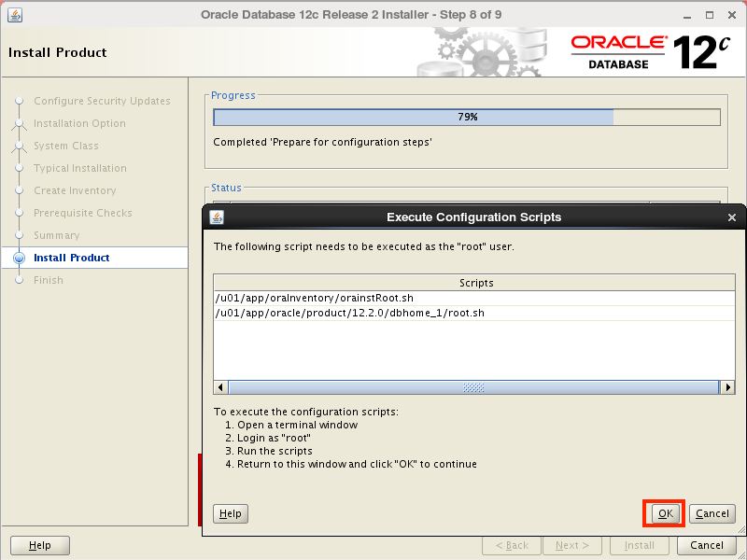This screenshot has width=747, height=560.
Task: Click the Java icon in installer title bar
Action: [x=15, y=15]
